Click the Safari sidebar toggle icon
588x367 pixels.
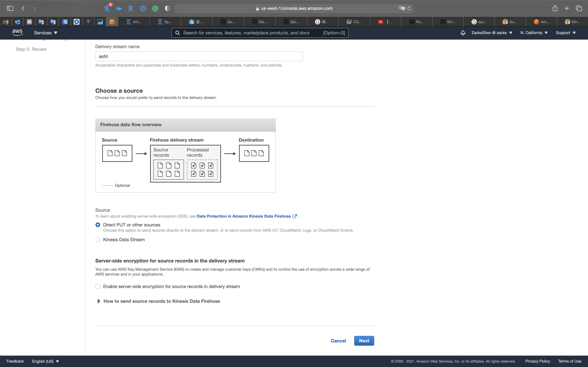10,8
